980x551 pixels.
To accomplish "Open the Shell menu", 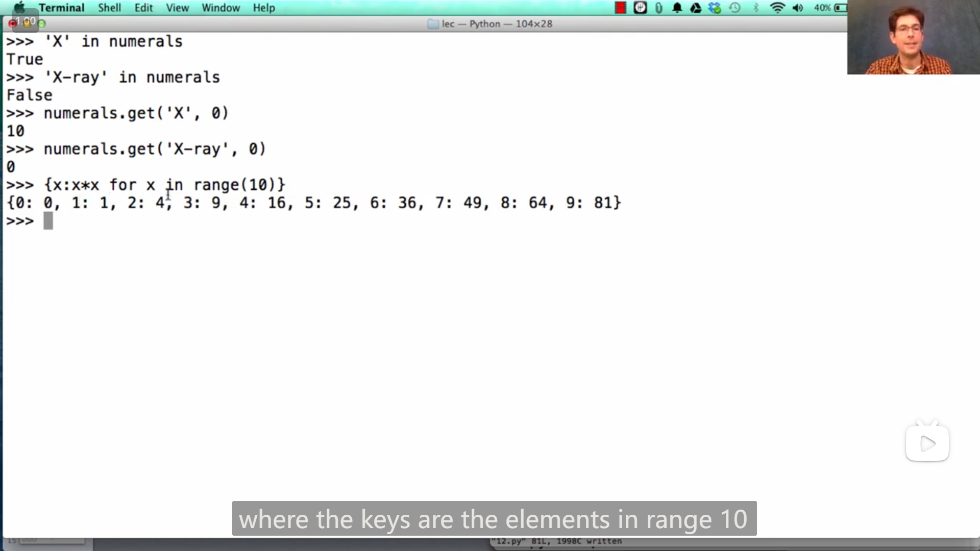I will point(109,8).
